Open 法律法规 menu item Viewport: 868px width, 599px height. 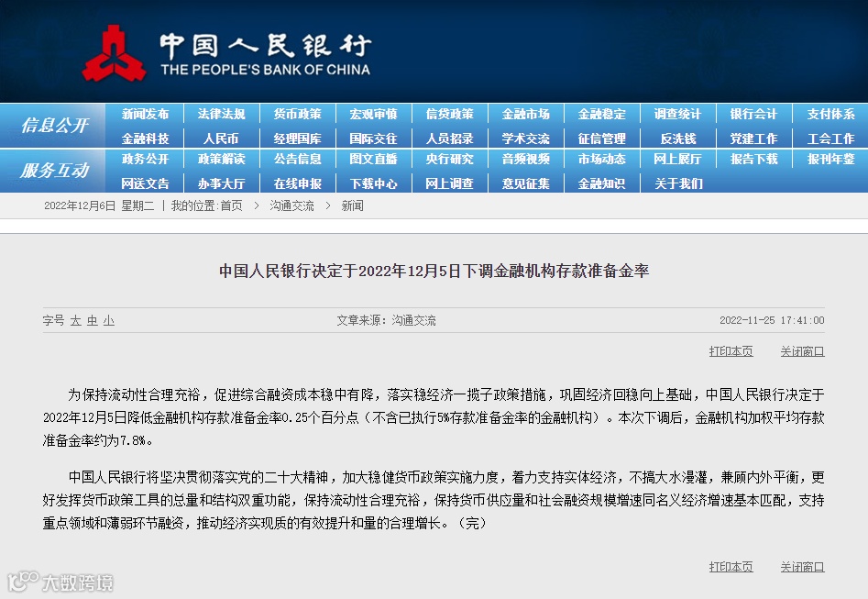click(x=222, y=114)
